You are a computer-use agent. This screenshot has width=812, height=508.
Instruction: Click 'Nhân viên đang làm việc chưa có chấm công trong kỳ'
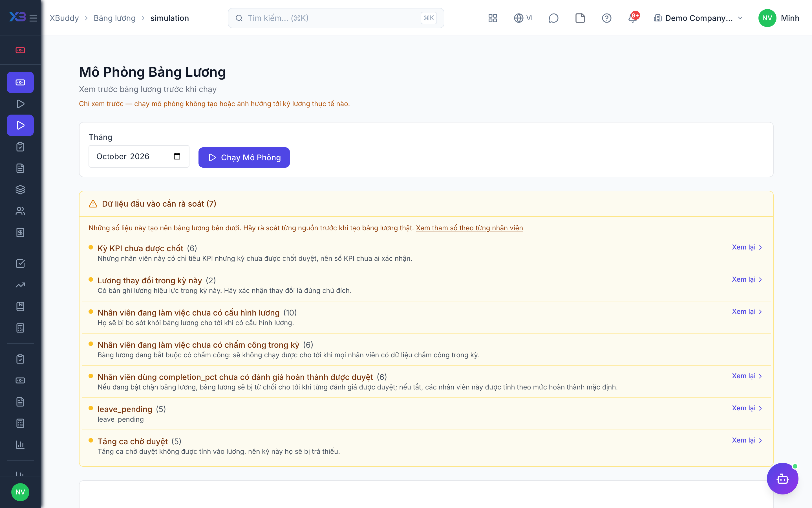(198, 345)
